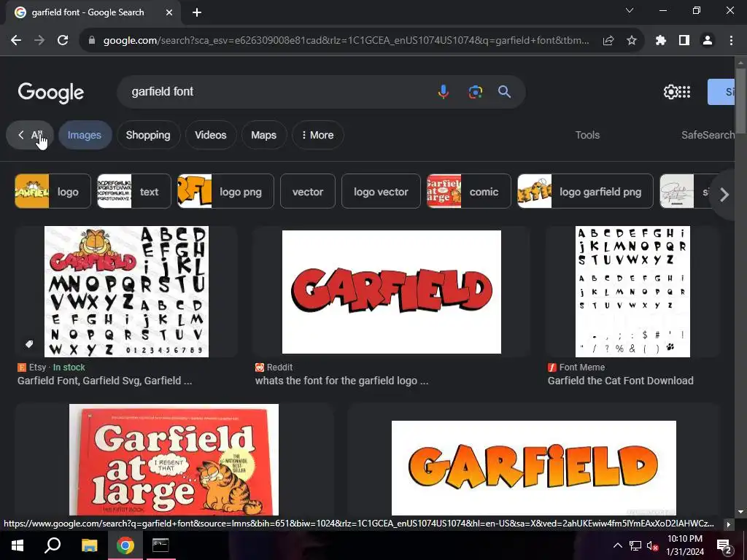
Task: Show hidden system tray icons
Action: coord(617,545)
